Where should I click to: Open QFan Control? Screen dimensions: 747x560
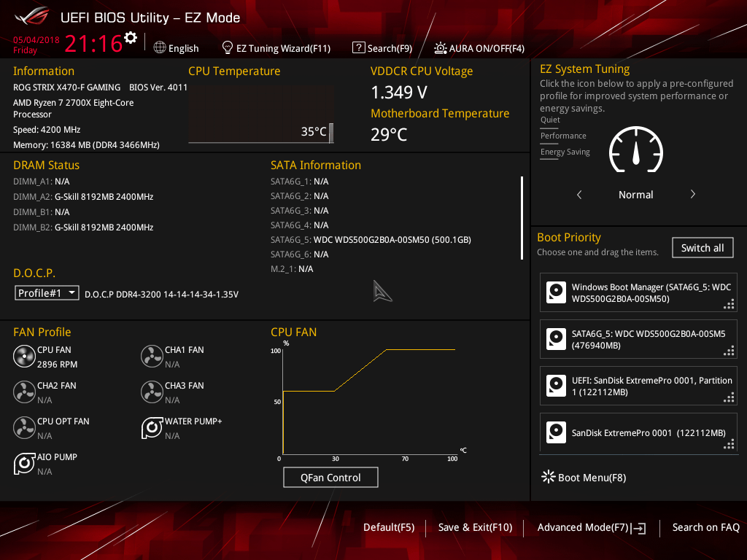(330, 477)
